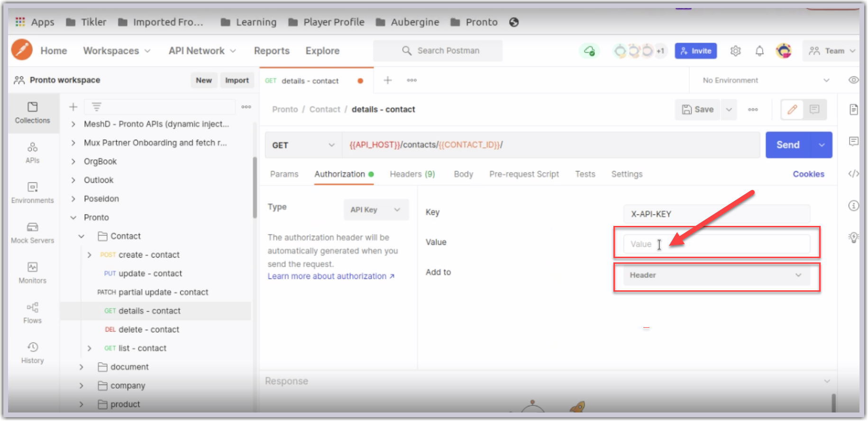Image resolution: width=868 pixels, height=421 pixels.
Task: Switch to Headers (9) tab
Action: point(412,174)
